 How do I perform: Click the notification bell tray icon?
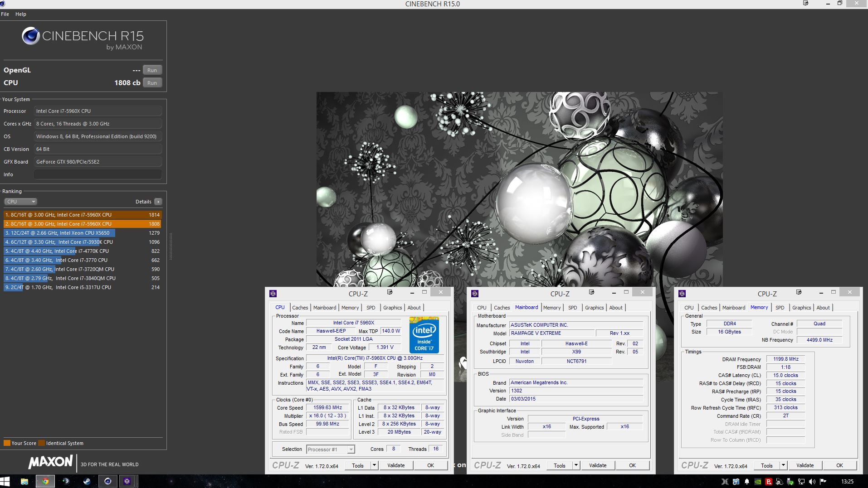click(747, 482)
